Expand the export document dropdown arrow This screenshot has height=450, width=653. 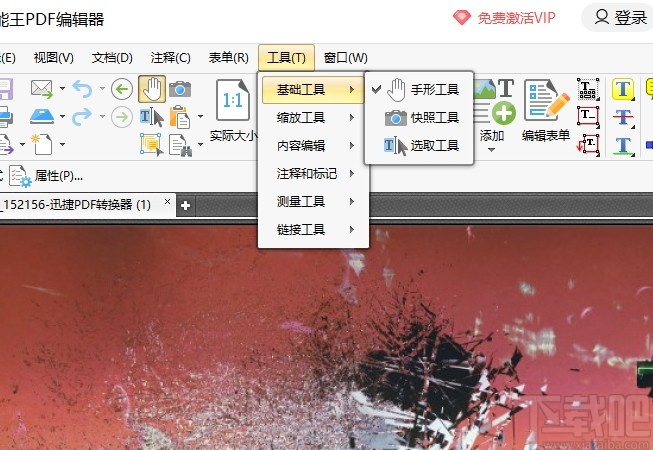pos(22,144)
